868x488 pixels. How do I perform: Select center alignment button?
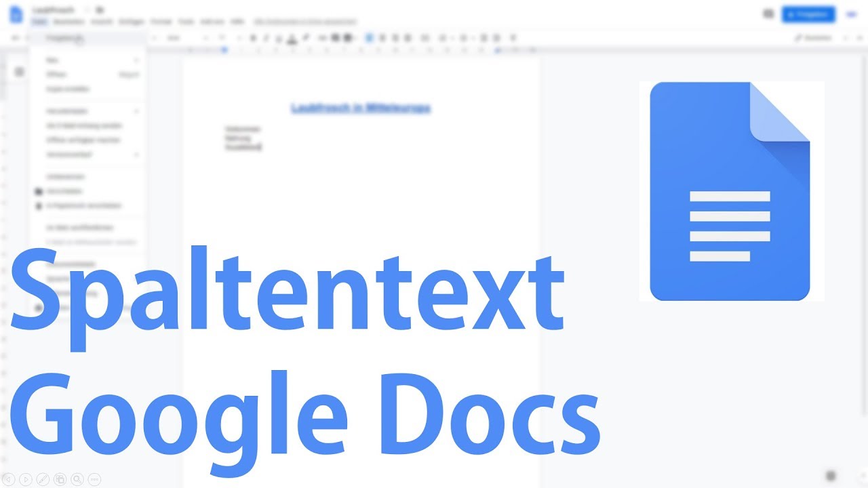(382, 38)
